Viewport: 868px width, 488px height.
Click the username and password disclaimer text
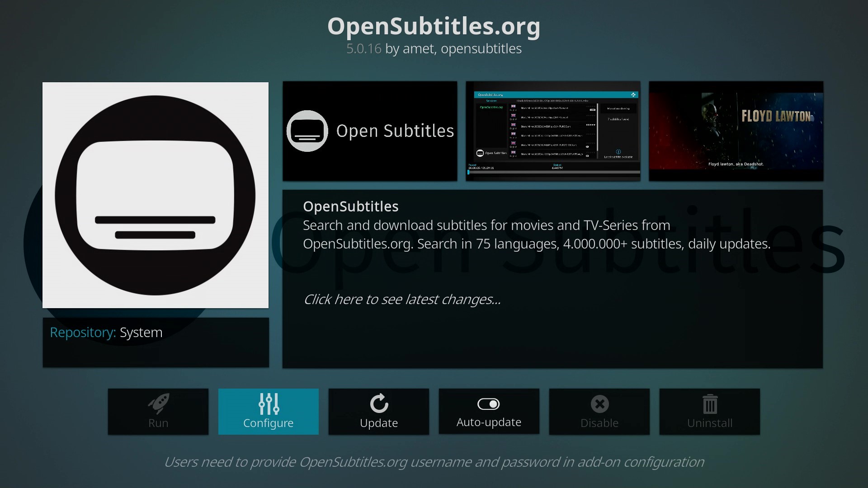434,462
